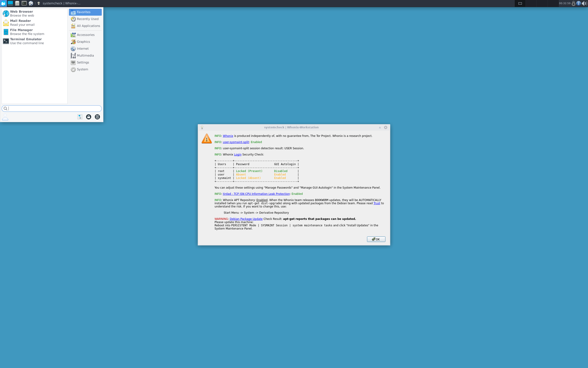
Task: Launch Terminal Emulator from favorites list
Action: point(34,41)
